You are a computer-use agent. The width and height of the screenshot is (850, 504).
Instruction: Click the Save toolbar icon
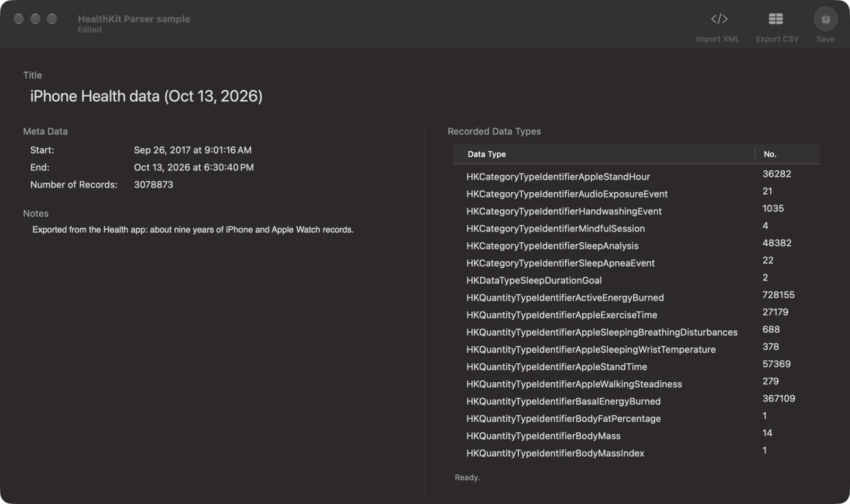click(x=826, y=19)
